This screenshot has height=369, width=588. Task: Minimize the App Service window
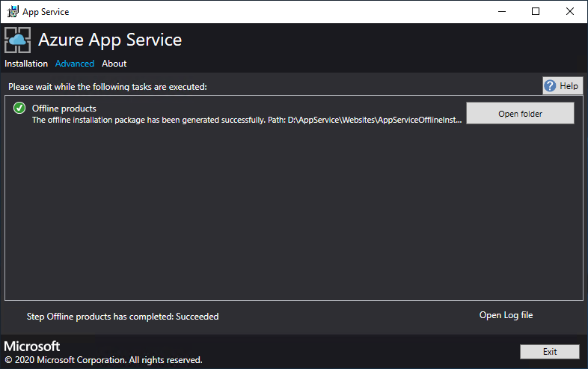coord(500,11)
